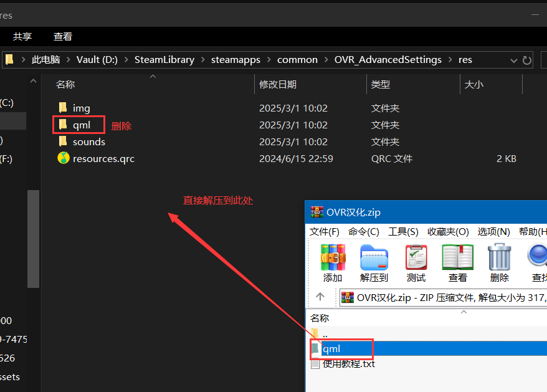
Task: Expand the chevron after SteamLibrary breadcrumb
Action: (x=202, y=60)
